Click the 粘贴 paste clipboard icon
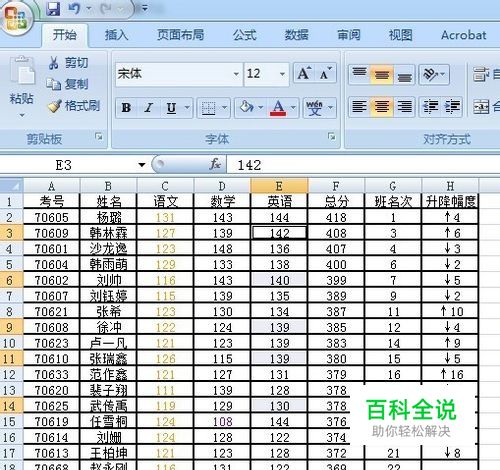The image size is (500, 470). pyautogui.click(x=22, y=71)
